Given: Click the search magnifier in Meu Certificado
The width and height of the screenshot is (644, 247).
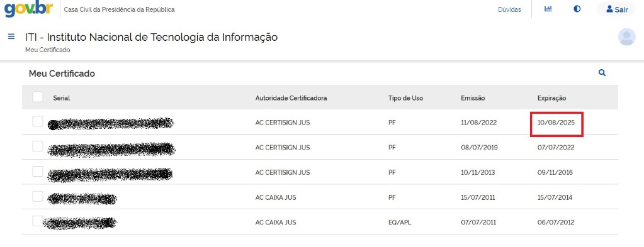Looking at the screenshot, I should [x=602, y=73].
